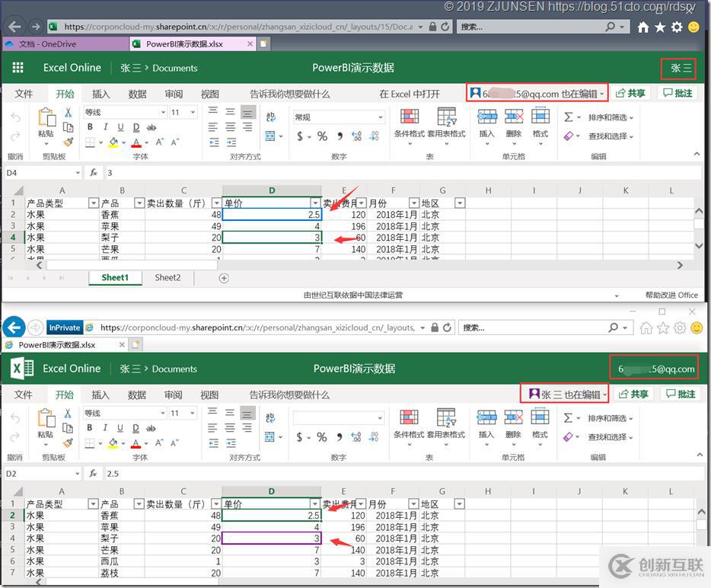The height and width of the screenshot is (588, 711).
Task: Click formula bar showing 2.5 in bottom window
Action: pyautogui.click(x=403, y=474)
